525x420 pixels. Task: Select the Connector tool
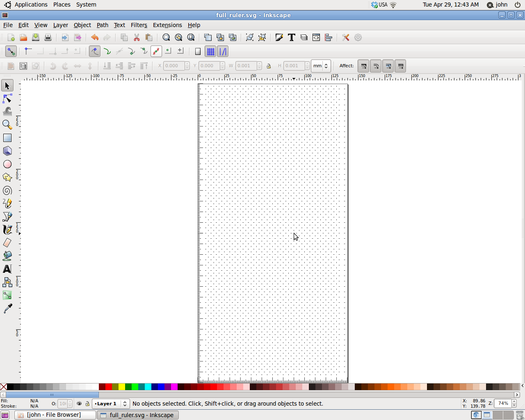coord(7,282)
